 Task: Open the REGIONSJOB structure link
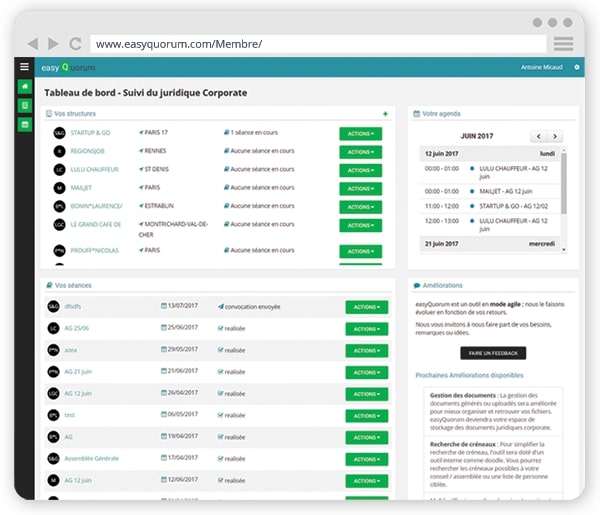coord(90,151)
